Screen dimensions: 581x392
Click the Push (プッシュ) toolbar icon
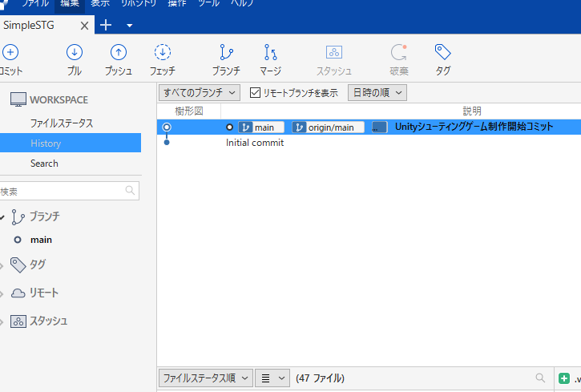(119, 52)
